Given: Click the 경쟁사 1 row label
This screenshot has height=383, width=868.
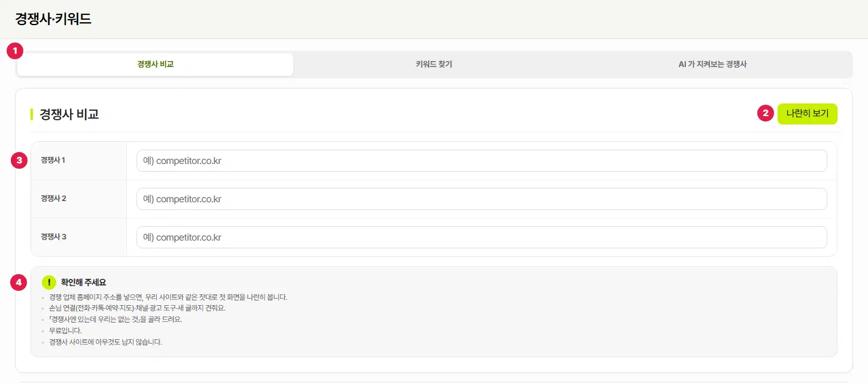Looking at the screenshot, I should pos(53,160).
